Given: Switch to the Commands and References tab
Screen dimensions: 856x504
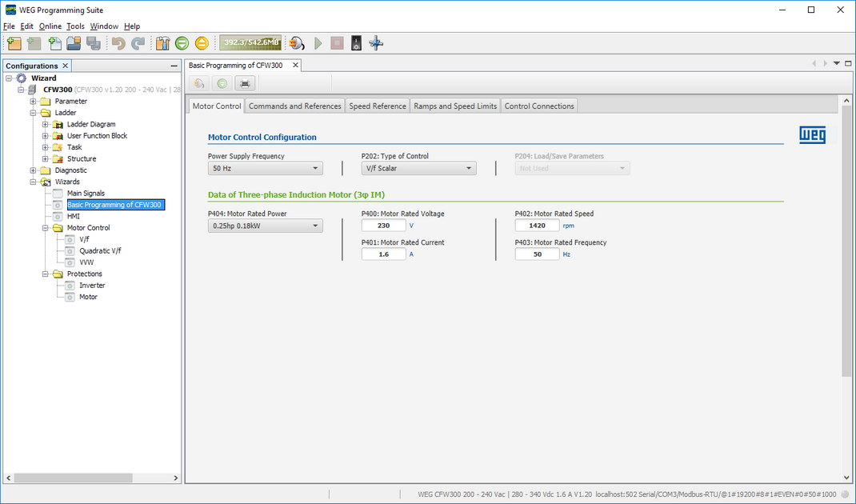Looking at the screenshot, I should tap(296, 105).
